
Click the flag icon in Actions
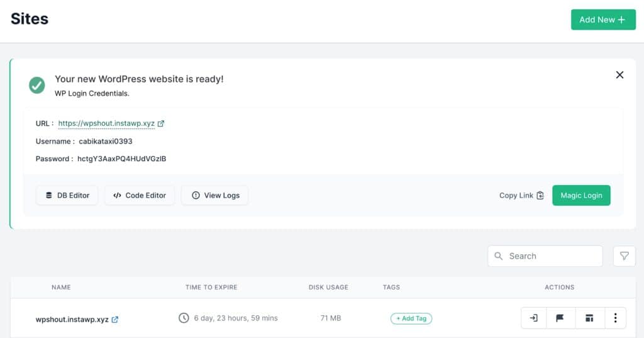click(560, 318)
